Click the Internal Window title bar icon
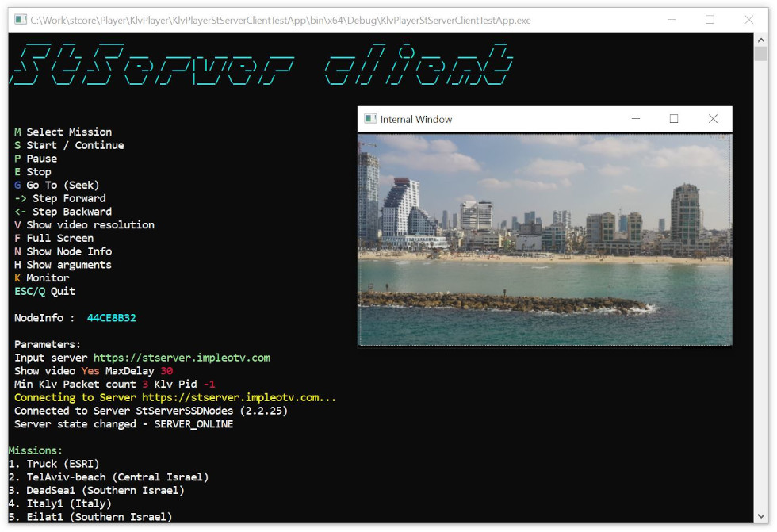Screen dimensions: 777x532 pos(371,118)
